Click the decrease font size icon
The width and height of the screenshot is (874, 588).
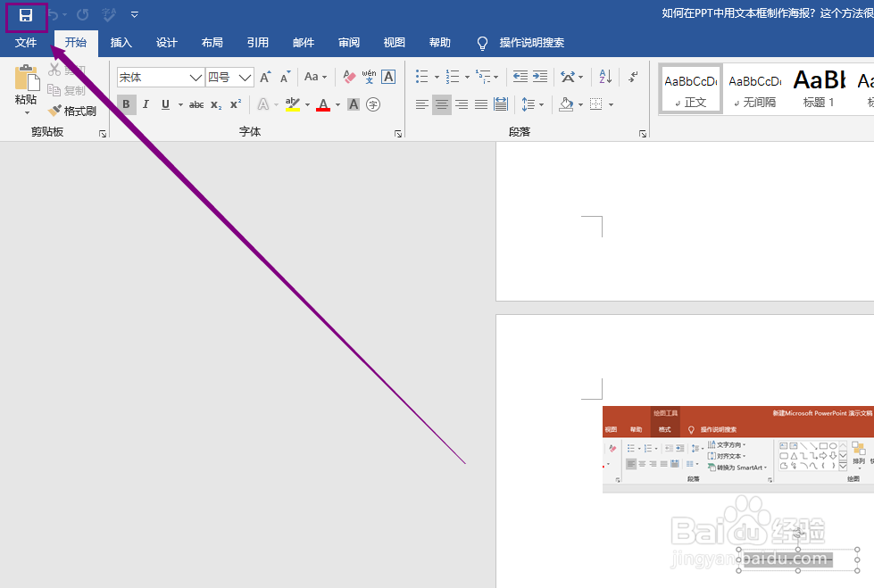coord(286,77)
